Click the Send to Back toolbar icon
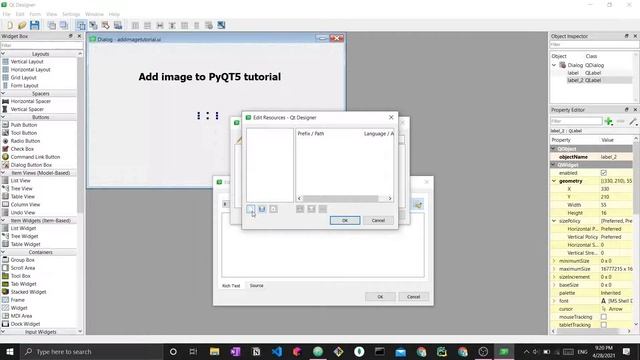The image size is (640, 360). tap(52, 25)
